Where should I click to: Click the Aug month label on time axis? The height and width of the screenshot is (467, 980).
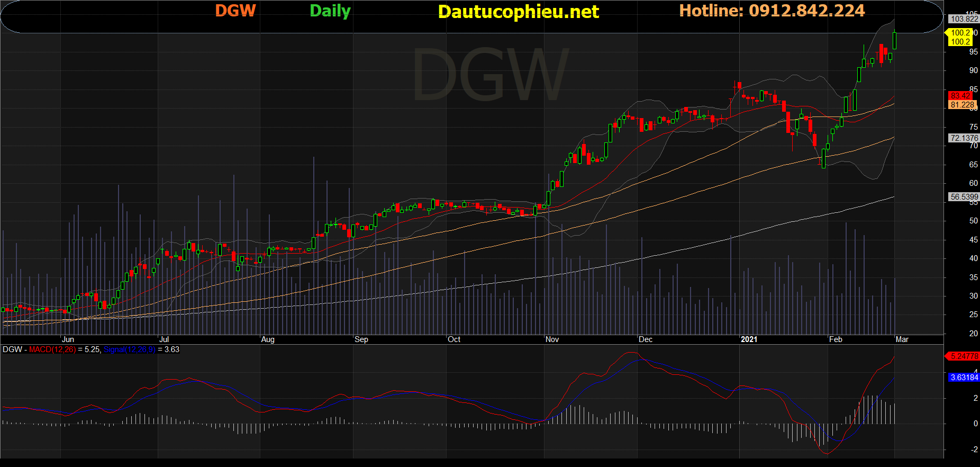(x=268, y=339)
